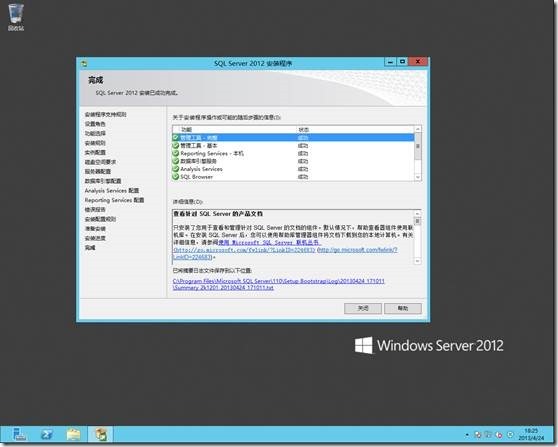
Task: Open File Explorer from the taskbar
Action: click(74, 434)
